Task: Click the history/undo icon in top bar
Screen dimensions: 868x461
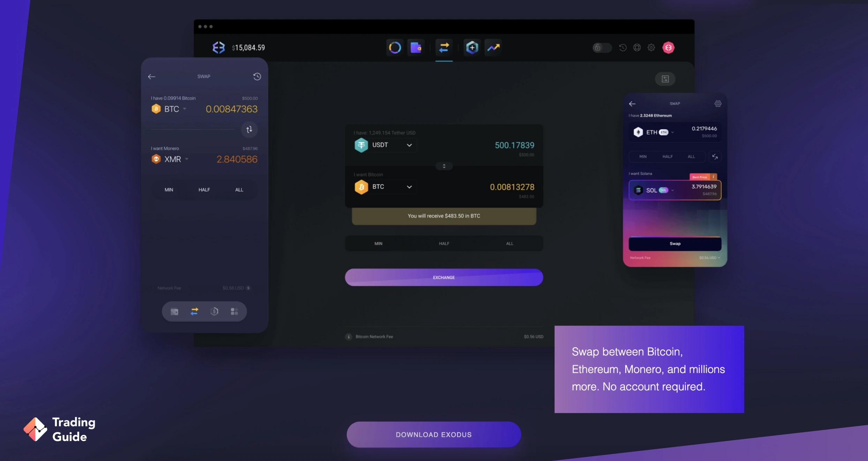Action: click(x=622, y=47)
